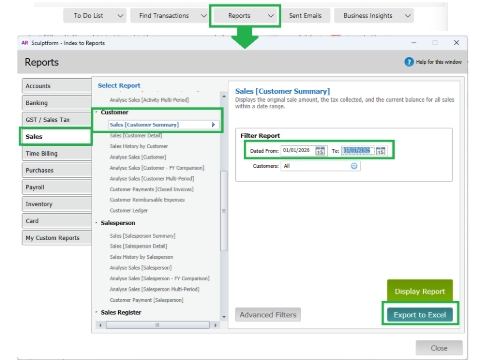The width and height of the screenshot is (480, 360).
Task: Switch to the Inventory tab
Action: [x=57, y=204]
